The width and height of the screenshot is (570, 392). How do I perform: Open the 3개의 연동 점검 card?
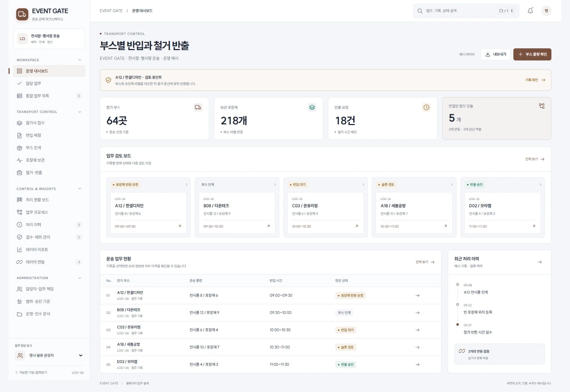pyautogui.click(x=499, y=354)
